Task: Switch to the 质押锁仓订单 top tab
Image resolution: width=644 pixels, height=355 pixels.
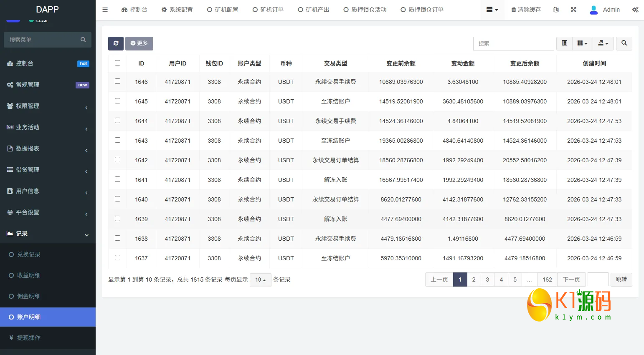Action: [x=422, y=10]
